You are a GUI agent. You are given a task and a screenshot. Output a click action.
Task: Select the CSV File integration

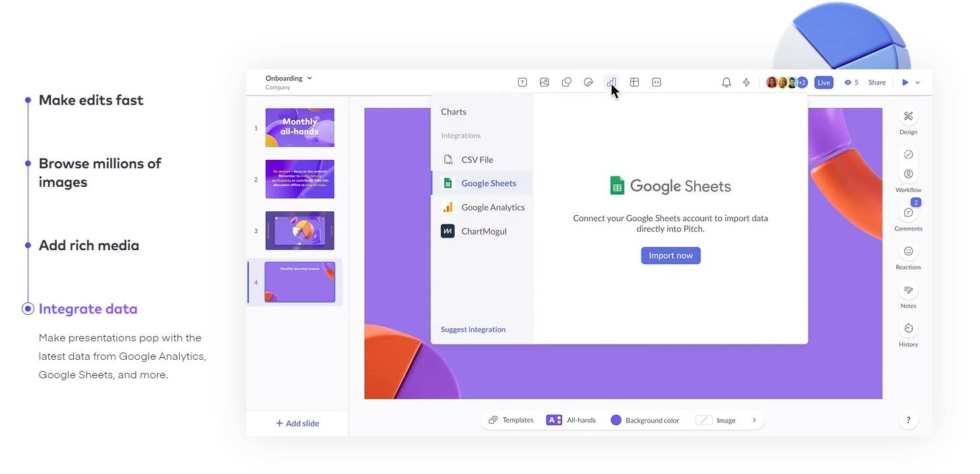click(x=482, y=160)
